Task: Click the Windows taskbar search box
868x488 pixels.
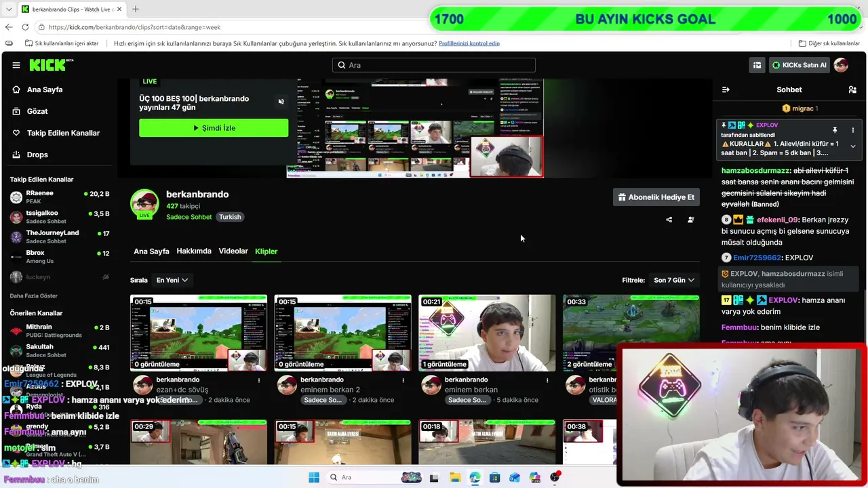Action: pyautogui.click(x=374, y=477)
